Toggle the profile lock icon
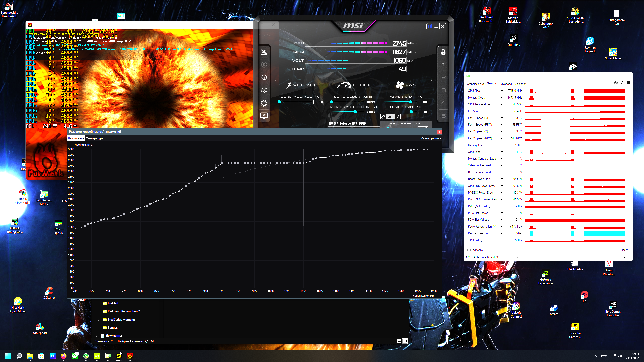644x362 pixels. pos(443,52)
